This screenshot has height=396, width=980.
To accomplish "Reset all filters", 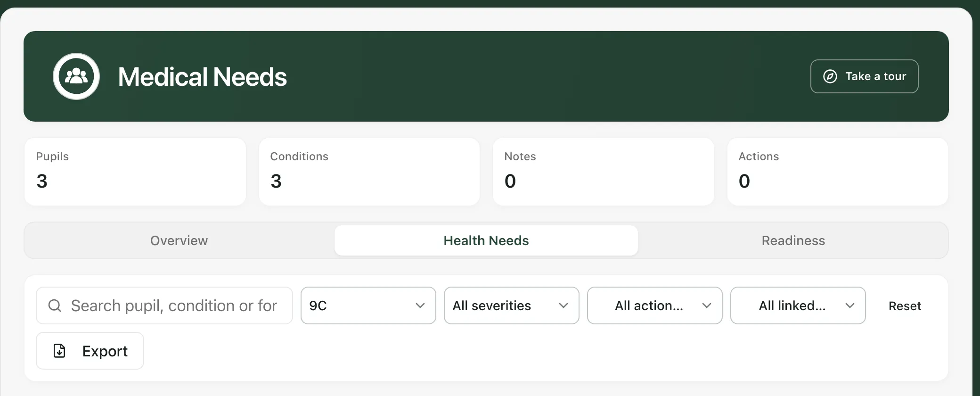I will [x=905, y=306].
